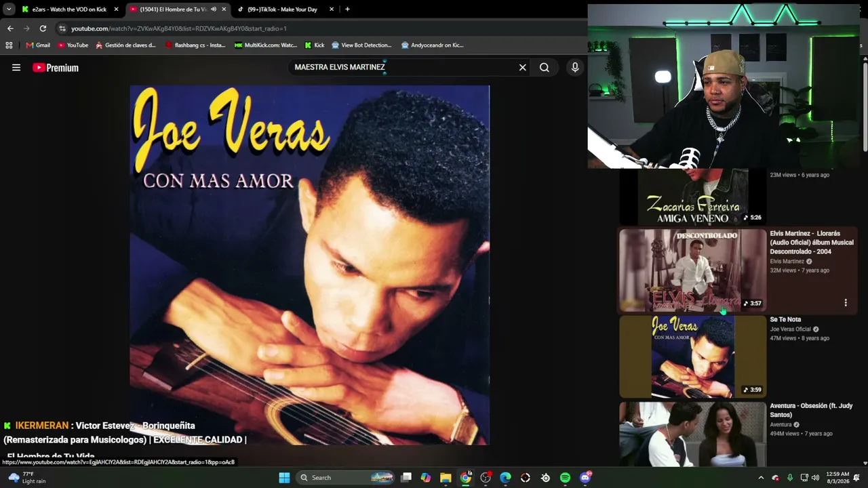Open Task View on the taskbar
Screen dimensions: 868x488
click(406, 478)
